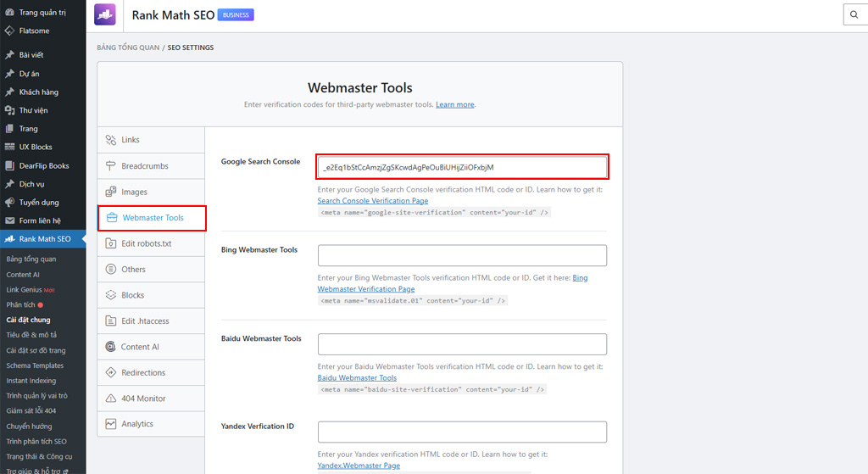
Task: Click the Links tab icon
Action: [x=111, y=140]
